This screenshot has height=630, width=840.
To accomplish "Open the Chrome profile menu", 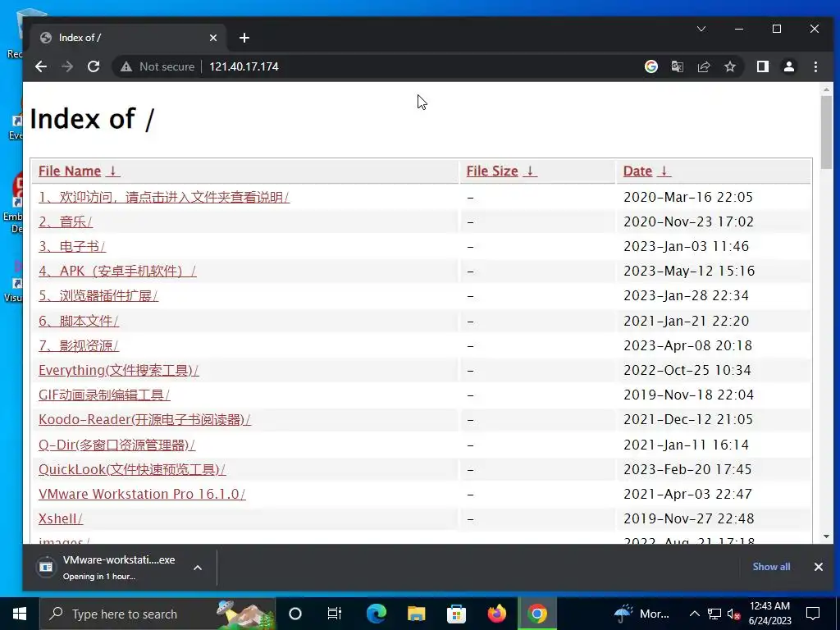I will [788, 66].
